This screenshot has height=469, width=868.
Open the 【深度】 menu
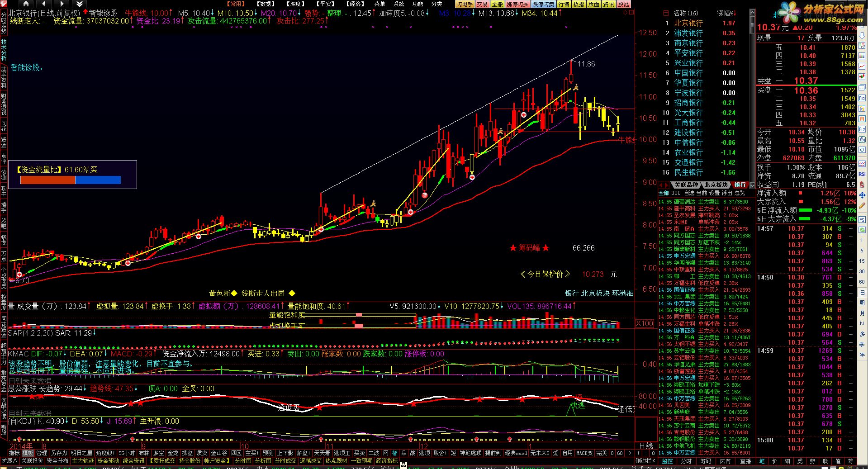point(296,4)
